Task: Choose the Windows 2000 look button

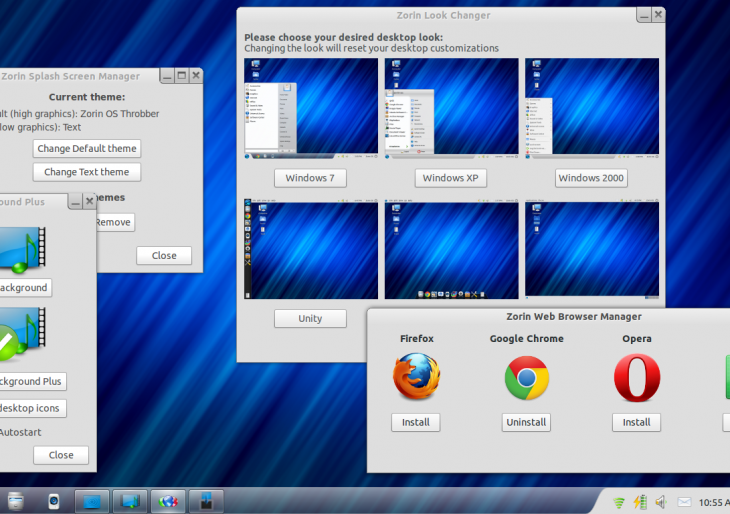Action: (591, 178)
